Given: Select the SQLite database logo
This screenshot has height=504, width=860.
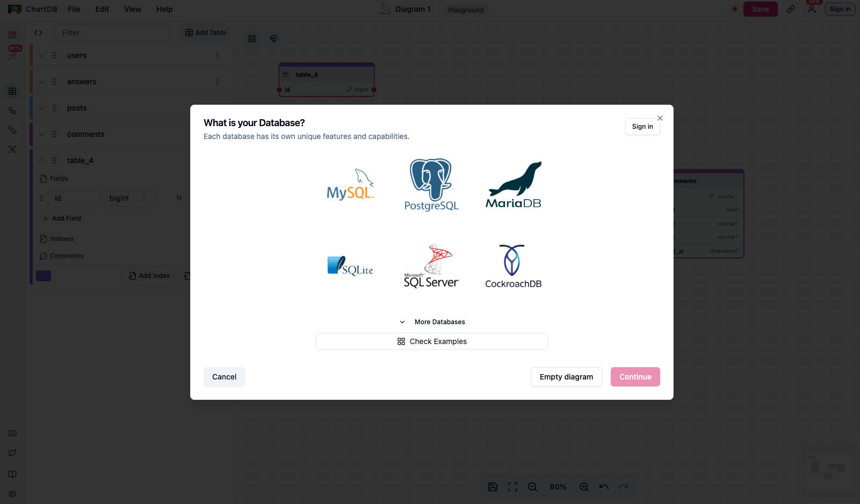Looking at the screenshot, I should click(350, 266).
